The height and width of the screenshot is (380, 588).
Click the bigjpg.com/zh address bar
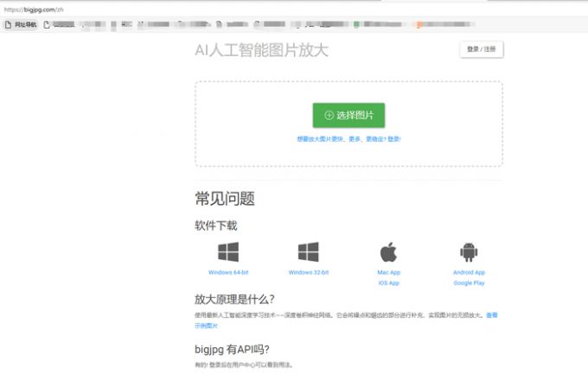point(34,9)
